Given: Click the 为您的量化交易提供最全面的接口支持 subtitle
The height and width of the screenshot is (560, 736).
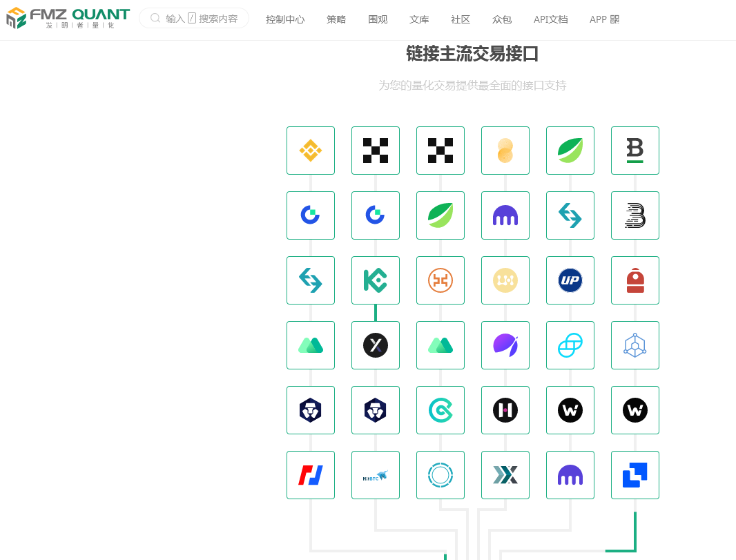Looking at the screenshot, I should click(473, 86).
